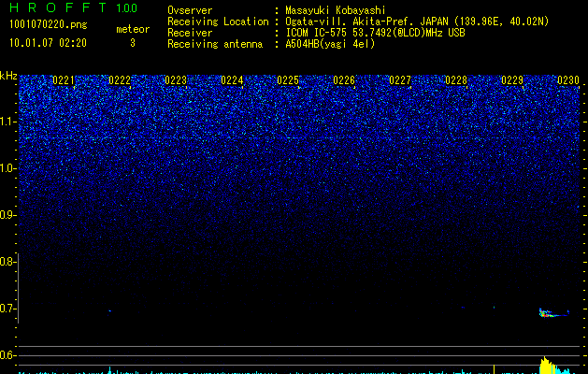Click the 0221 time marker

(64, 80)
